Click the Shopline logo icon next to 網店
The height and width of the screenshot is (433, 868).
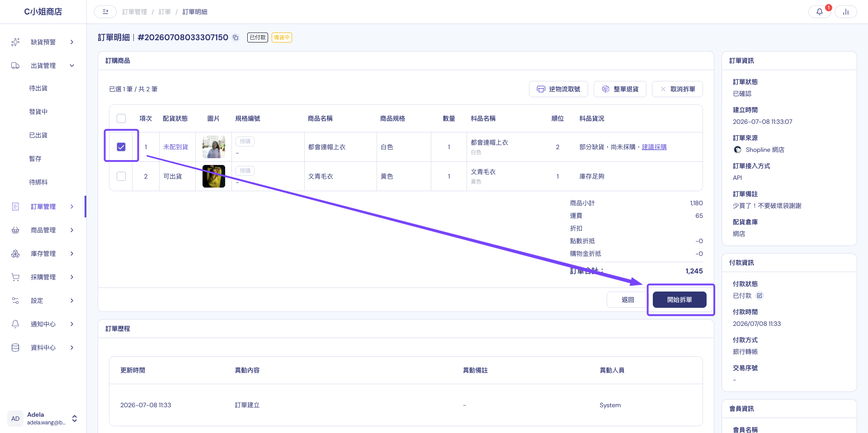click(x=737, y=150)
